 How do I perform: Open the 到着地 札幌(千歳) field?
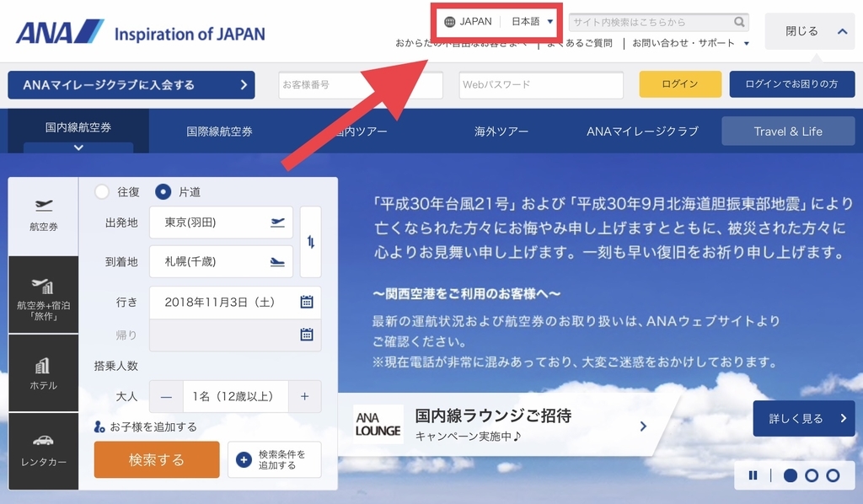point(222,261)
